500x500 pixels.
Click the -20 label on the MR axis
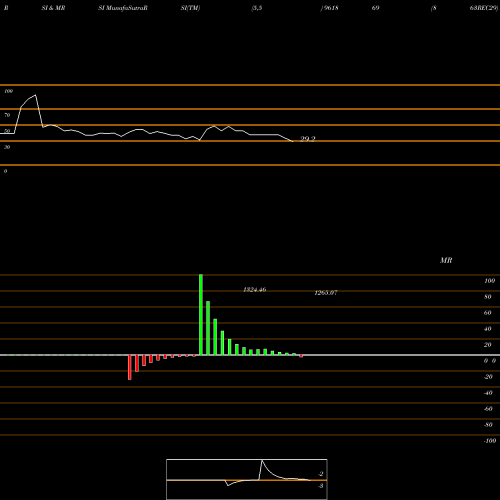[x=488, y=377]
